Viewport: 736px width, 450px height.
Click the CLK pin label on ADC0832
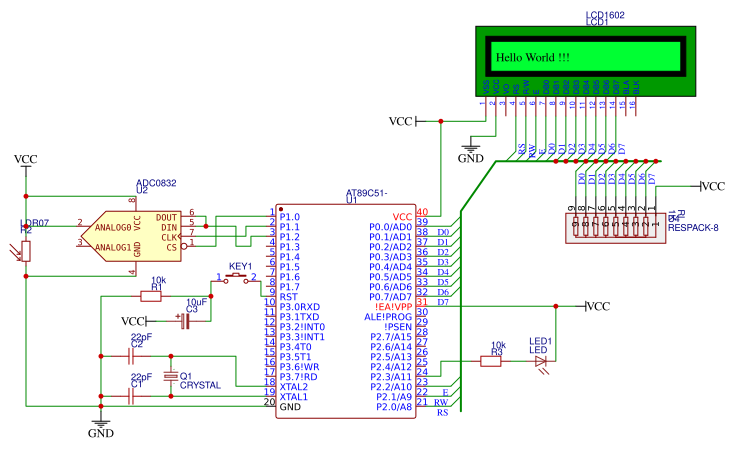tap(169, 237)
